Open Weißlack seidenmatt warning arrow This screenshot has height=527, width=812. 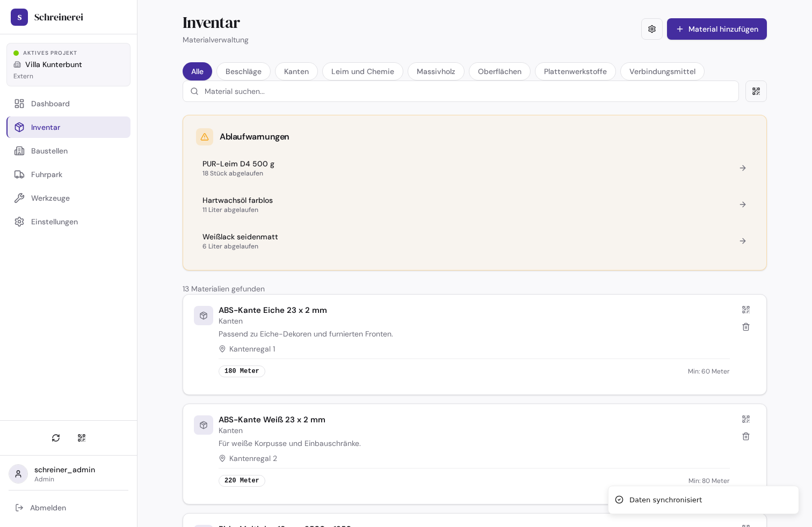(743, 241)
